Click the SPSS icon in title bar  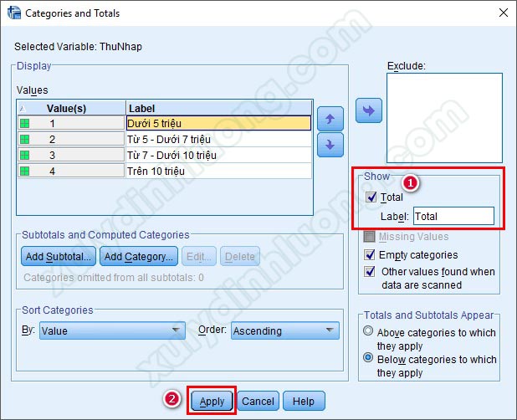(13, 13)
